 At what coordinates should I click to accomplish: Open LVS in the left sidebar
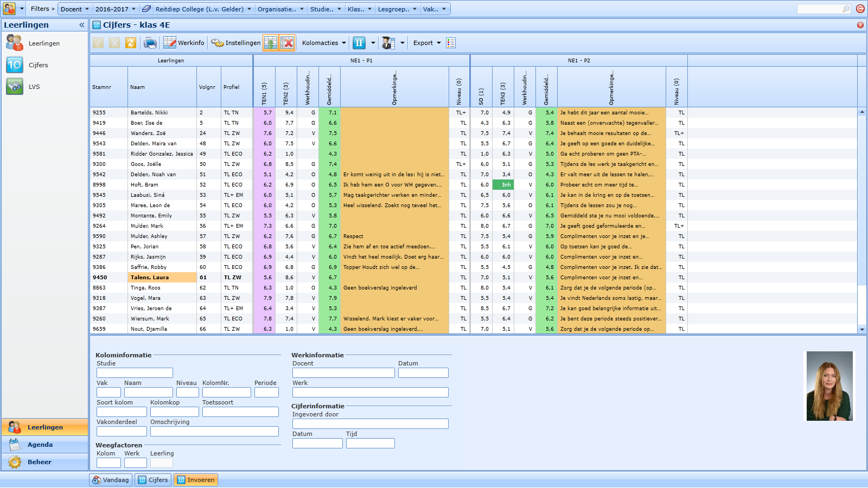coord(34,87)
